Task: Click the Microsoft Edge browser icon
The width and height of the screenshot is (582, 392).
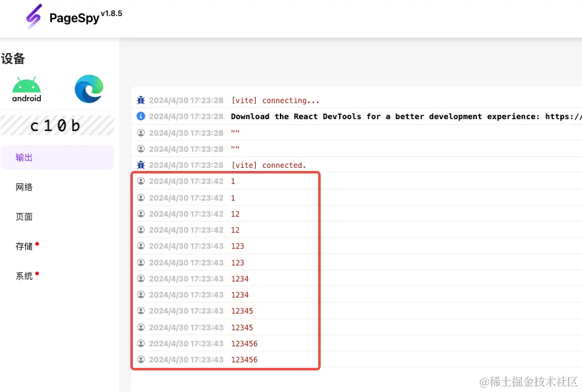Action: coord(89,89)
